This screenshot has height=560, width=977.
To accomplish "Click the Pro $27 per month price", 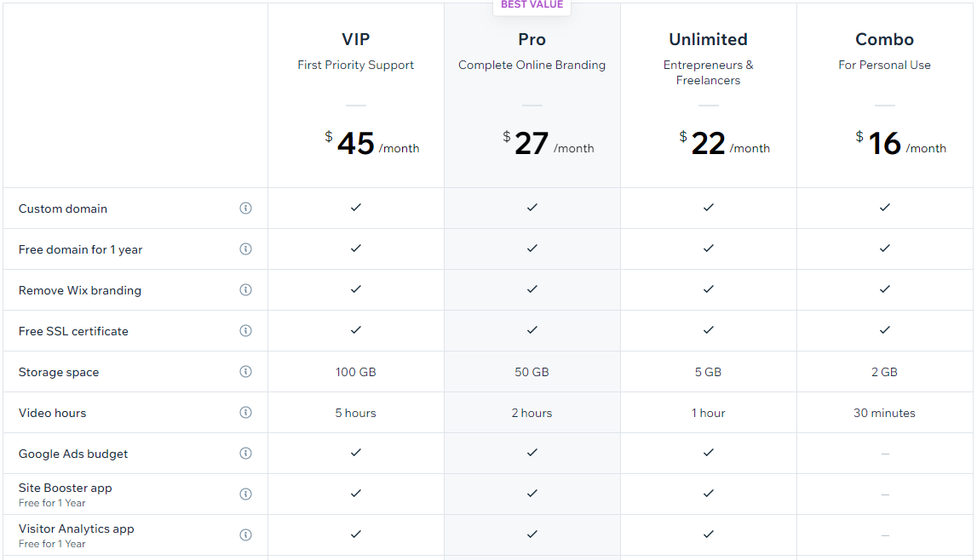I will click(549, 143).
